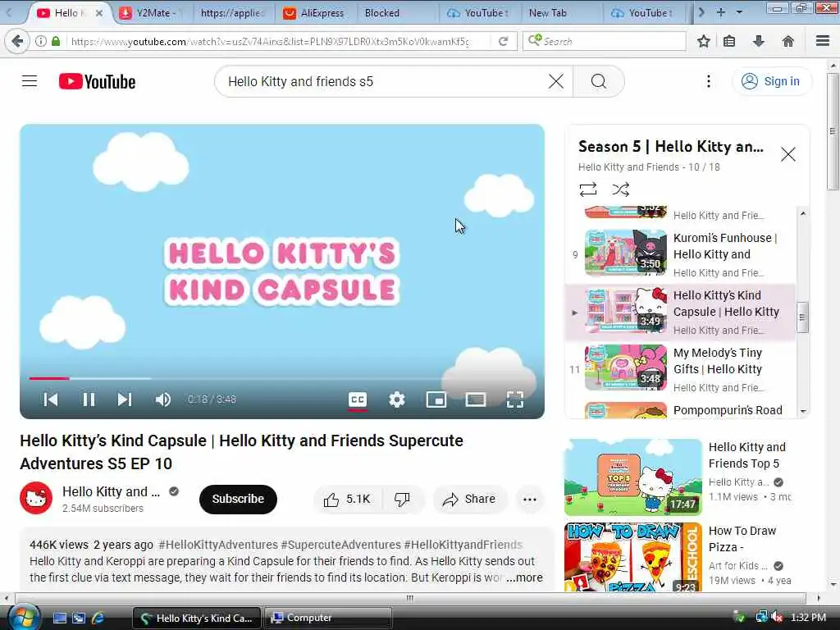Switch to the https://applied tab
Screen dimensions: 840x630
point(234,13)
